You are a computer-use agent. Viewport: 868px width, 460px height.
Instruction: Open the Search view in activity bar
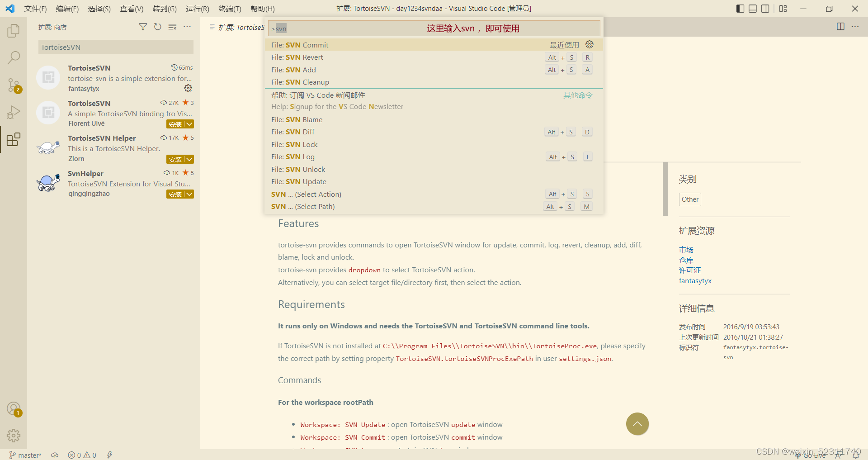pyautogui.click(x=14, y=57)
